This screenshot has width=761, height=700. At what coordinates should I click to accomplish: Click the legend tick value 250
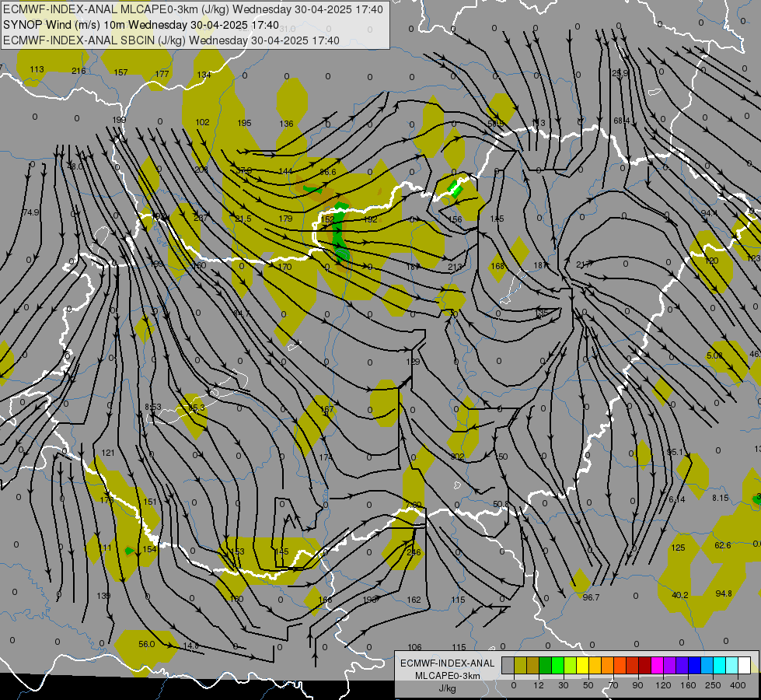pyautogui.click(x=713, y=685)
